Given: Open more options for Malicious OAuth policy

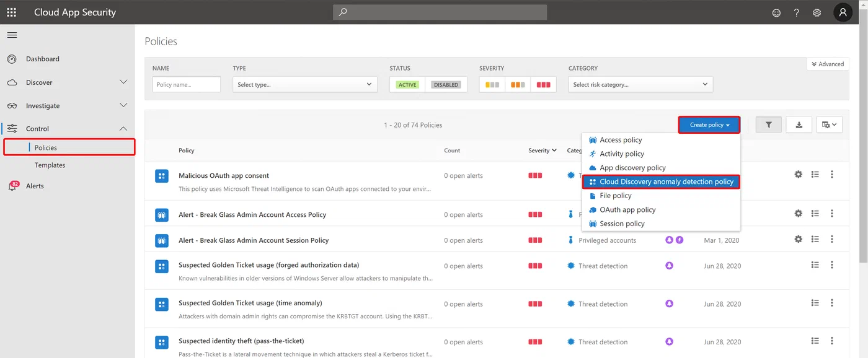Looking at the screenshot, I should tap(832, 175).
